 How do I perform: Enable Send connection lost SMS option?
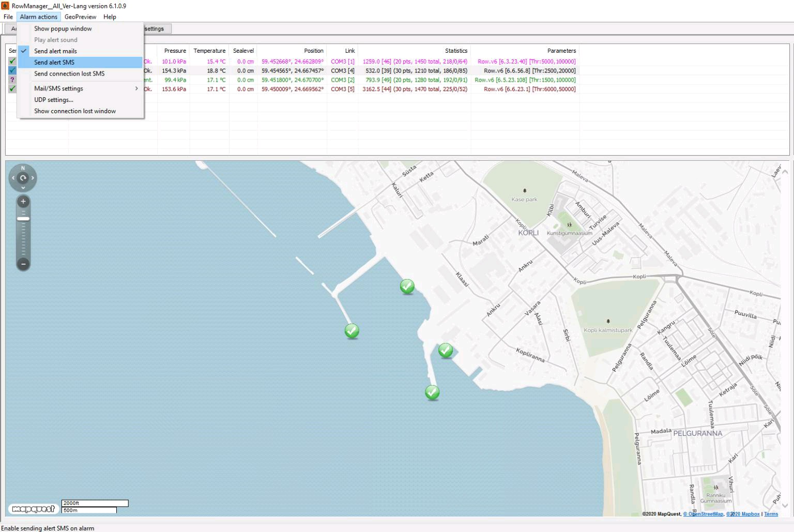[69, 74]
